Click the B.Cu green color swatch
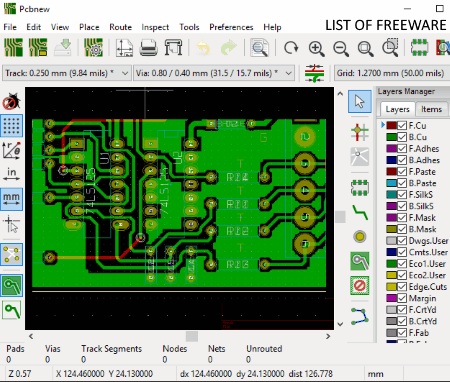450x382 pixels. coord(391,137)
